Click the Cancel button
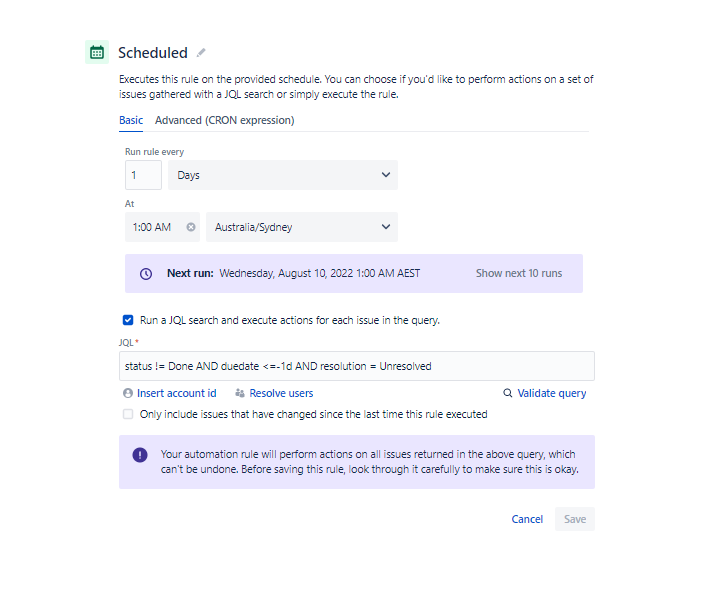 (527, 519)
